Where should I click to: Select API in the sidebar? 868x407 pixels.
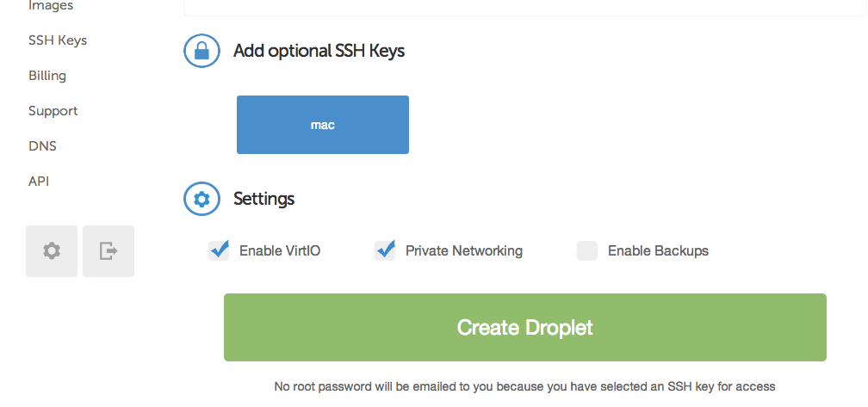pos(39,182)
